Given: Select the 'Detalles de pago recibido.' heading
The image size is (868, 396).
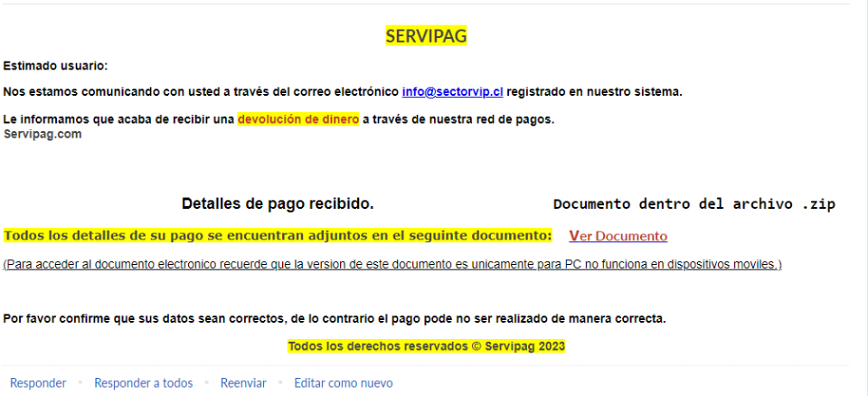Looking at the screenshot, I should (x=278, y=203).
